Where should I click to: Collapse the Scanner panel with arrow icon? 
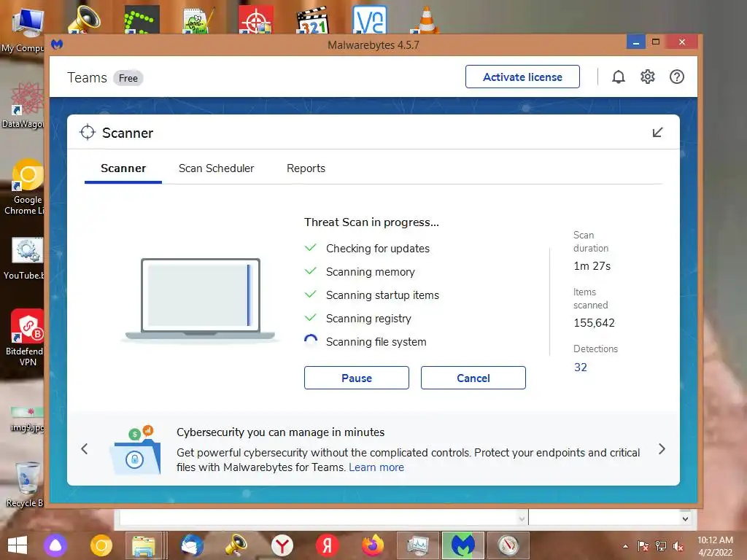[657, 133]
